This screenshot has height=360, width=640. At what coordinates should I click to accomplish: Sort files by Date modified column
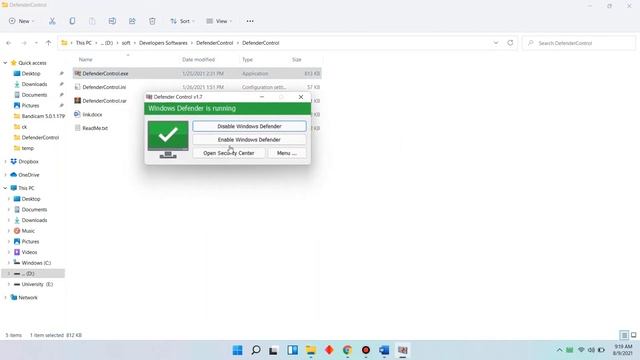(x=198, y=60)
